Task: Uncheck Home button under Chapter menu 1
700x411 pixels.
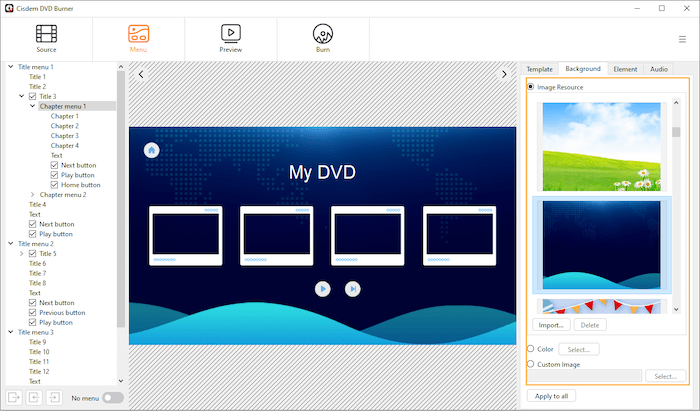Action: tap(55, 185)
